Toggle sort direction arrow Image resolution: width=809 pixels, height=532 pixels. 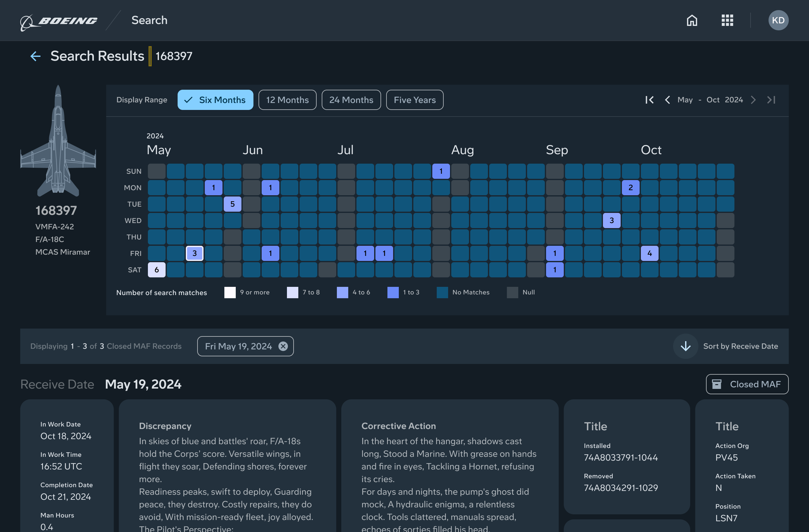685,346
